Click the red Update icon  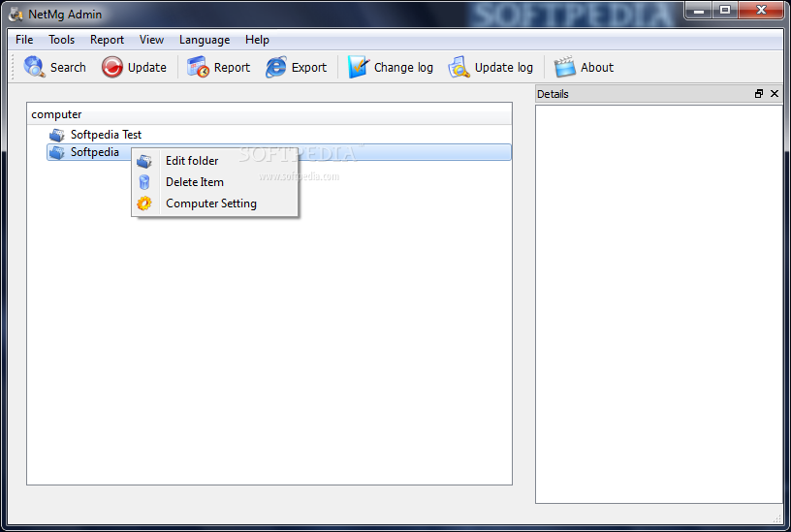[112, 67]
